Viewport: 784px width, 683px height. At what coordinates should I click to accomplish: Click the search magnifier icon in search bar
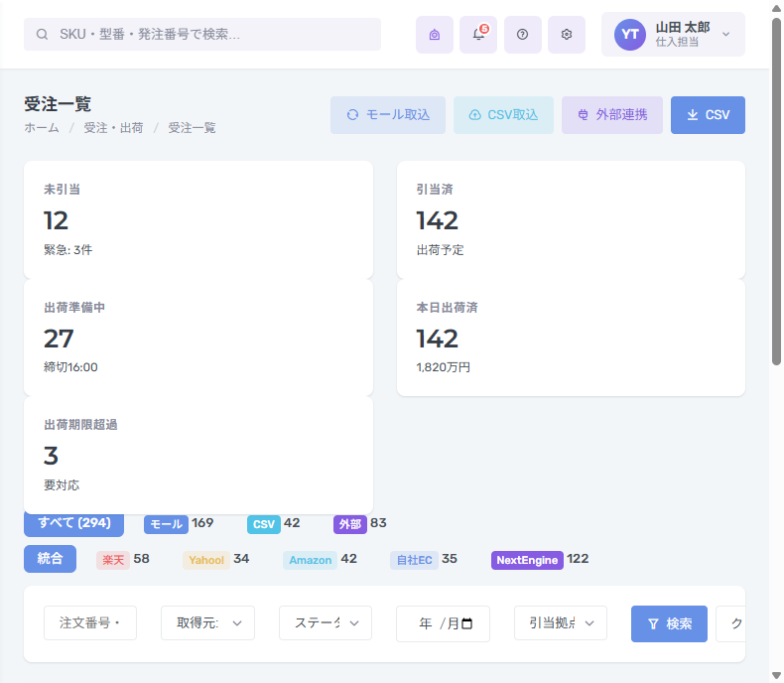42,34
